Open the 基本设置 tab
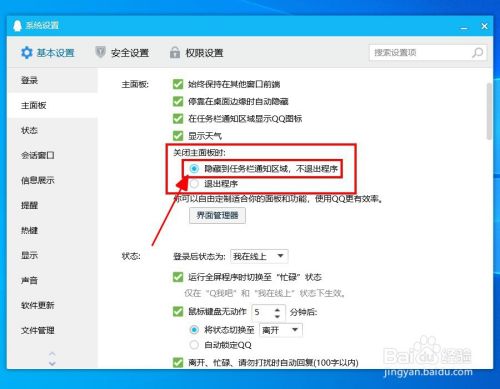The image size is (500, 389). pyautogui.click(x=48, y=53)
